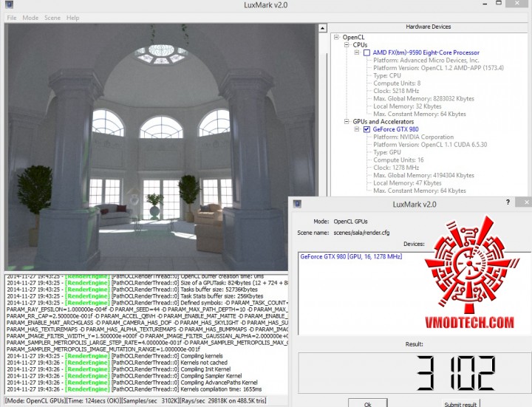Click the Hardware Devices panel header

click(x=428, y=27)
